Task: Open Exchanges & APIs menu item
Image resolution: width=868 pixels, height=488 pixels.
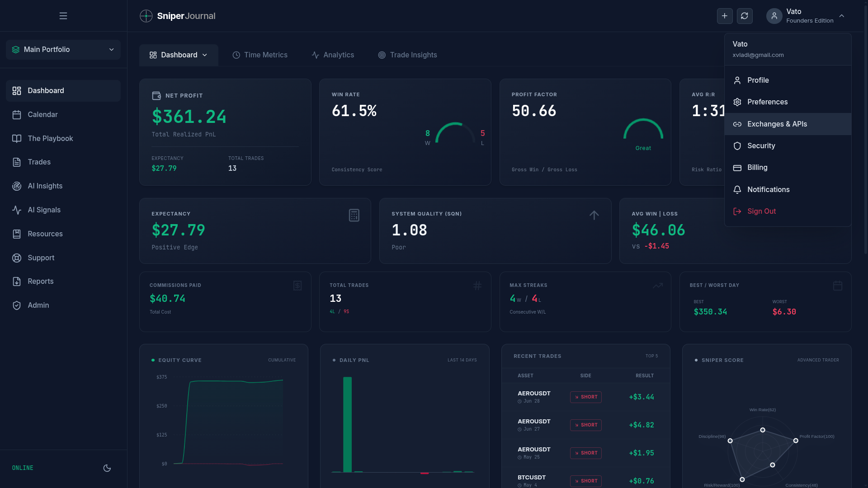Action: (788, 124)
